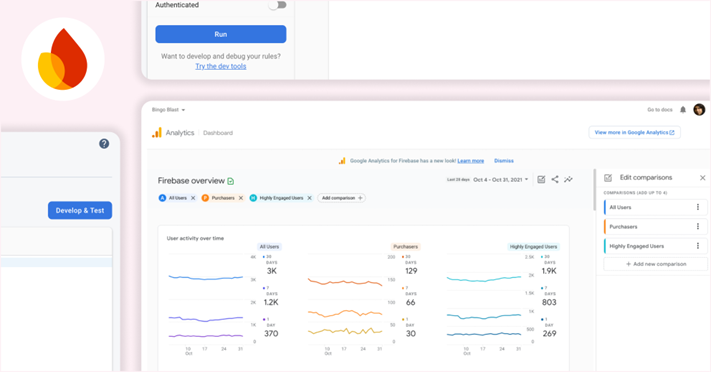711x372 pixels.
Task: Open the edit comparisons icon beside date range
Action: 541,179
